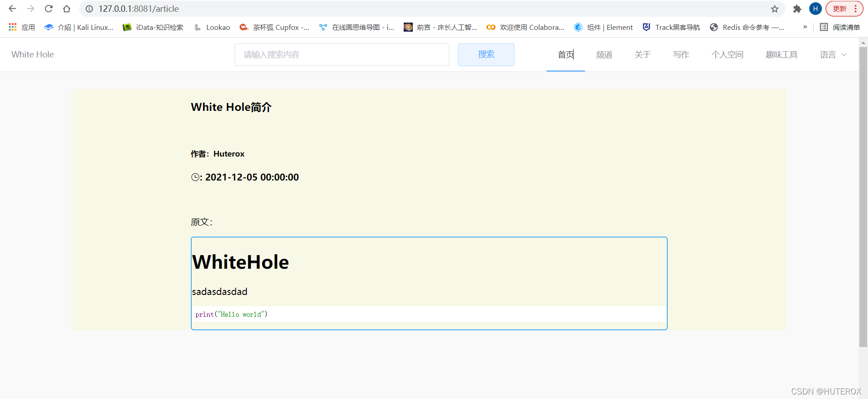The height and width of the screenshot is (399, 868).
Task: Open the profile avatar H
Action: click(815, 9)
